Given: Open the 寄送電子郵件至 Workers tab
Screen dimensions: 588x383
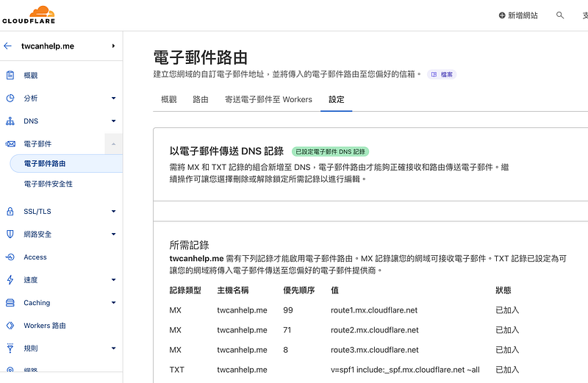Looking at the screenshot, I should (268, 99).
